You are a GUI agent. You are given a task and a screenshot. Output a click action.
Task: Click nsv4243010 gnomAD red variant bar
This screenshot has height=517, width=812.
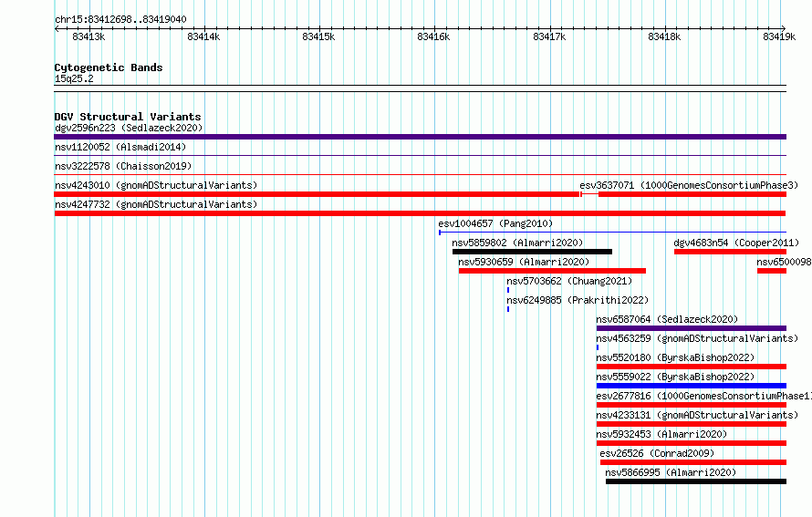click(317, 194)
